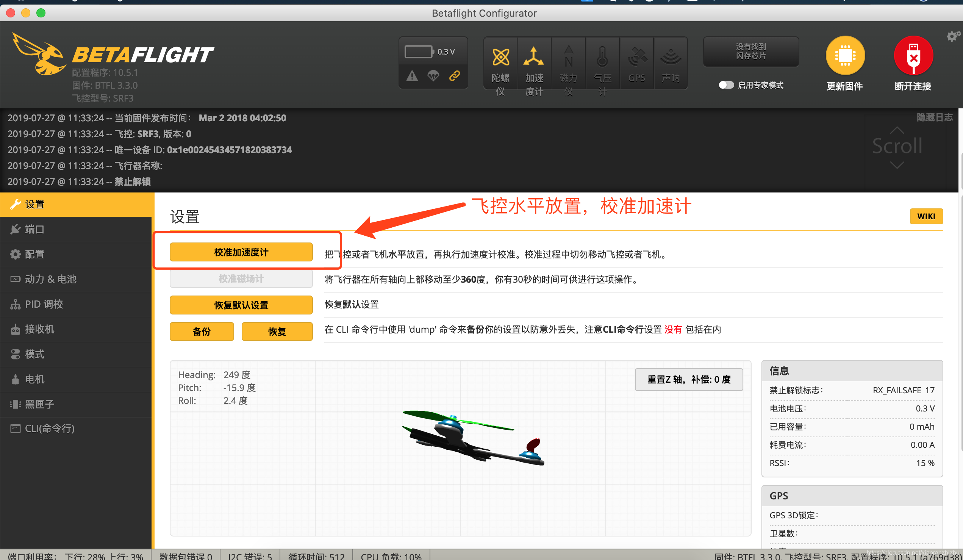Screen dimensions: 963x560
Task: Click the 端口利用率 status entry
Action: coord(75,556)
